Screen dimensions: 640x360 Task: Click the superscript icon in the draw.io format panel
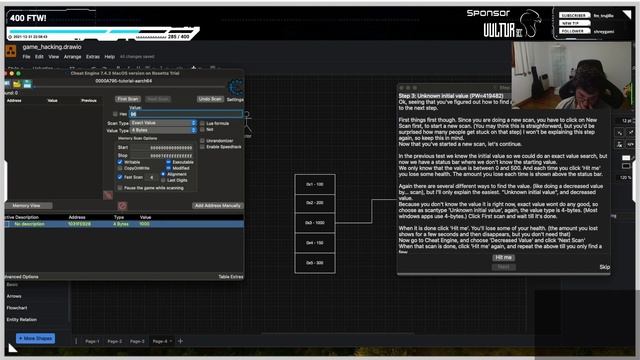630,133
